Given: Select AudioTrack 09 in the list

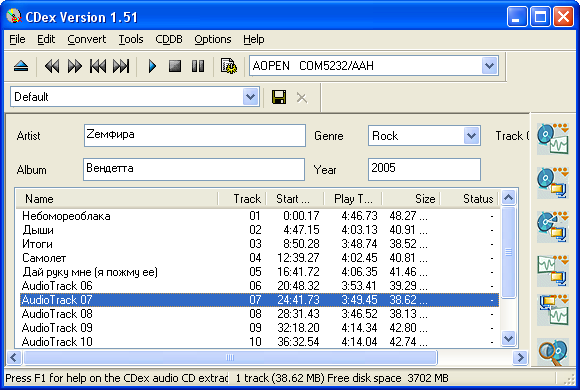Looking at the screenshot, I should 258,328.
